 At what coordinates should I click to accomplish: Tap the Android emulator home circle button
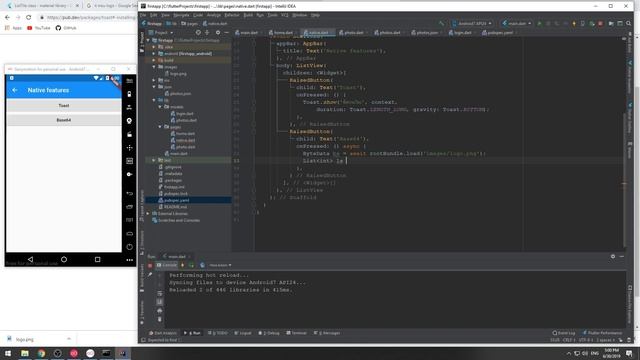64,259
